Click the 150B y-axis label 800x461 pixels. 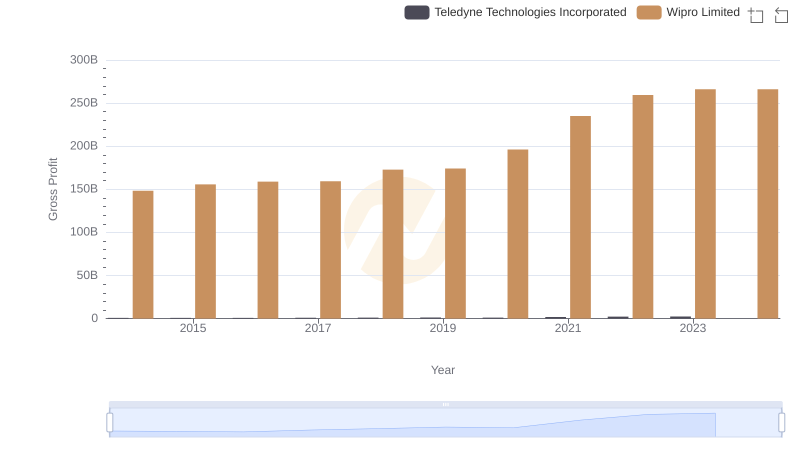pos(84,189)
